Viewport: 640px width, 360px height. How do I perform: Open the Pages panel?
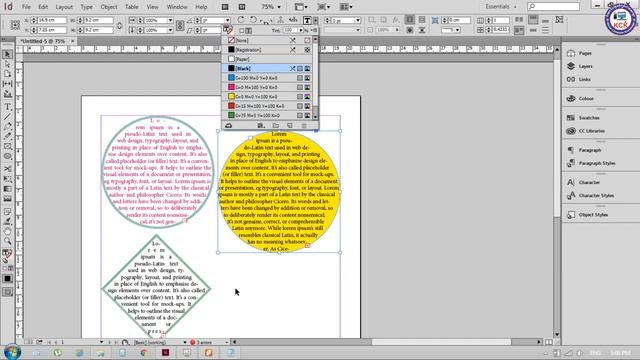coord(585,53)
